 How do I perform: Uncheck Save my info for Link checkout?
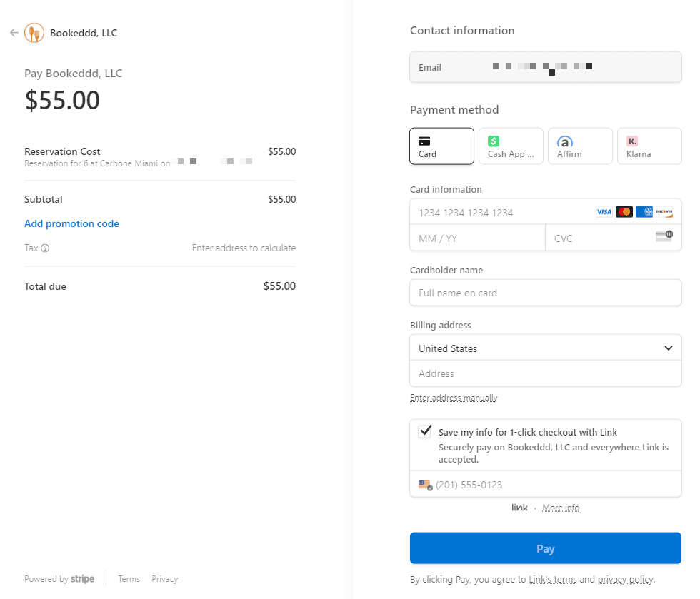pyautogui.click(x=425, y=431)
